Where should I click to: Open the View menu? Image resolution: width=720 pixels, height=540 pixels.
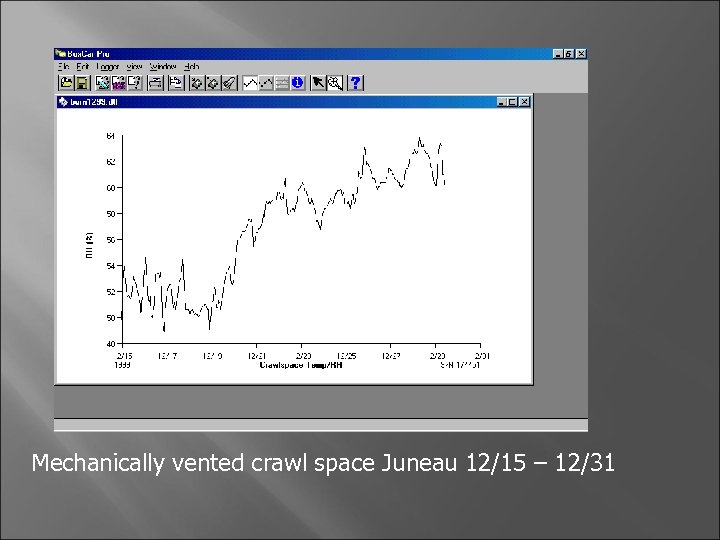[134, 67]
